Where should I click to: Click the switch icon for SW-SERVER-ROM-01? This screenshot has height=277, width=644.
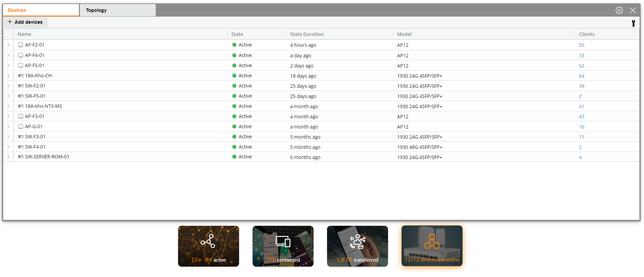tap(21, 157)
